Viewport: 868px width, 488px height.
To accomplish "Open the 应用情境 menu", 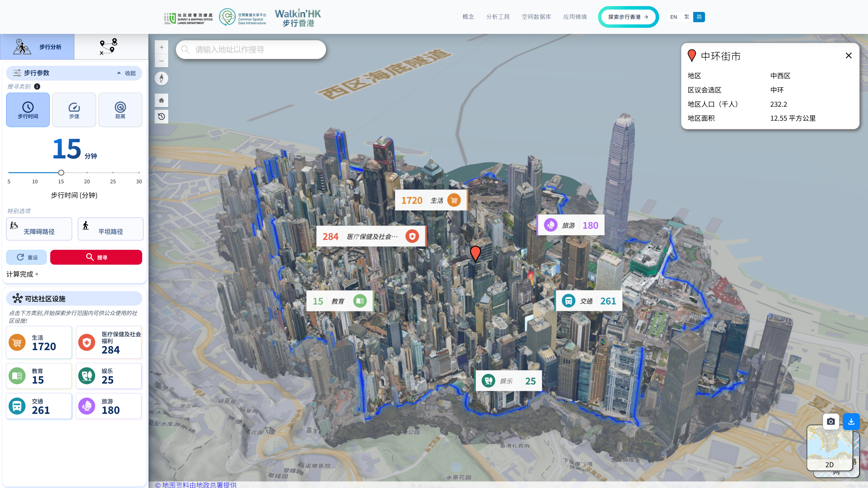I will click(575, 17).
